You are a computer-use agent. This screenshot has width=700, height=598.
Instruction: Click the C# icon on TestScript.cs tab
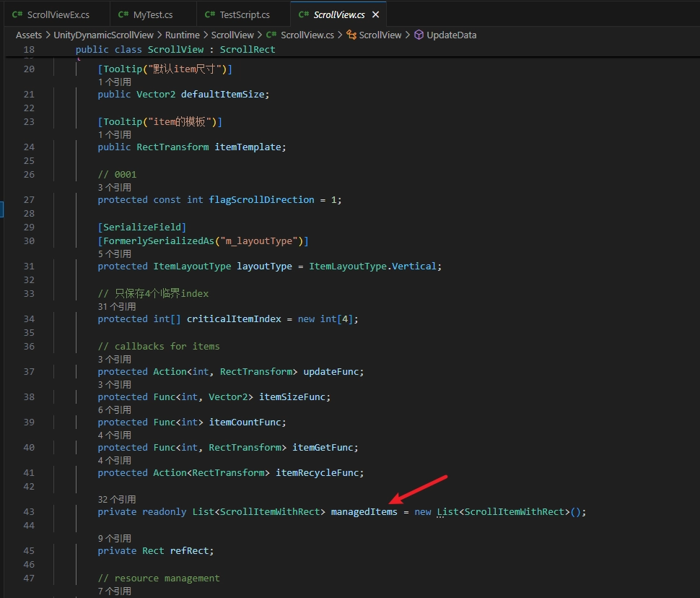pos(210,14)
